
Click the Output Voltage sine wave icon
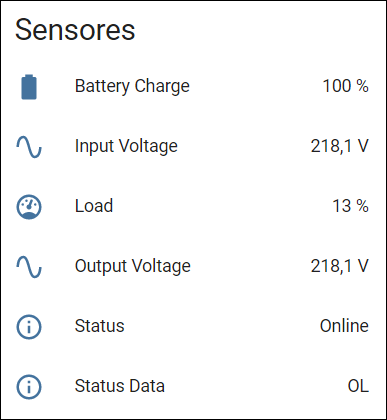pos(29,267)
